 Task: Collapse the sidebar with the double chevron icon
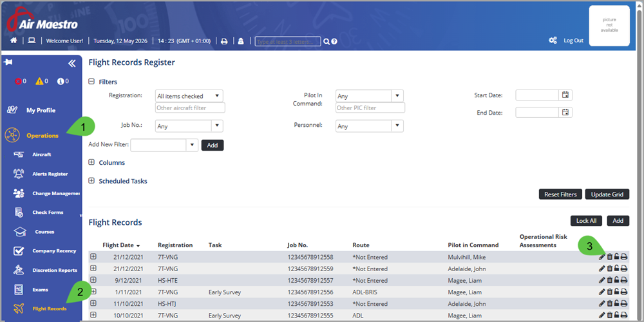(72, 63)
